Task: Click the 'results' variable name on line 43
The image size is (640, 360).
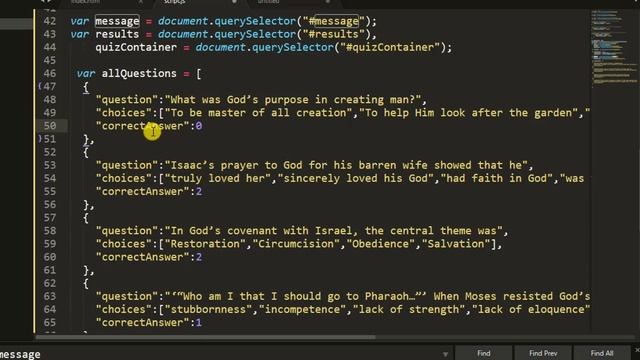Action: tap(117, 34)
